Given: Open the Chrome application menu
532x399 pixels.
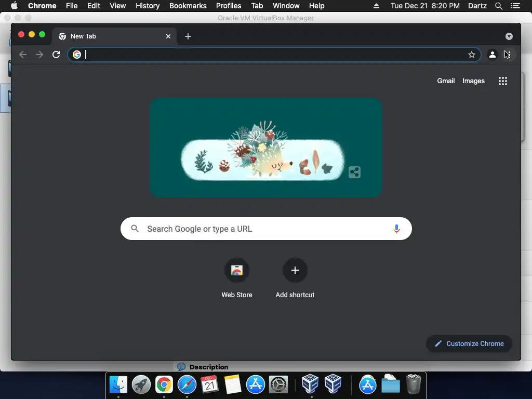Looking at the screenshot, I should click(42, 6).
